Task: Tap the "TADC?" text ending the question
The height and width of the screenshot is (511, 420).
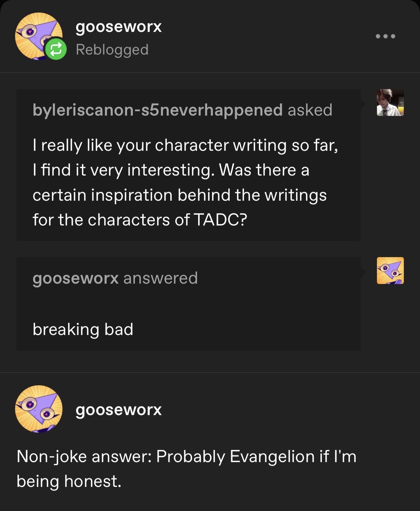Action: pos(220,220)
